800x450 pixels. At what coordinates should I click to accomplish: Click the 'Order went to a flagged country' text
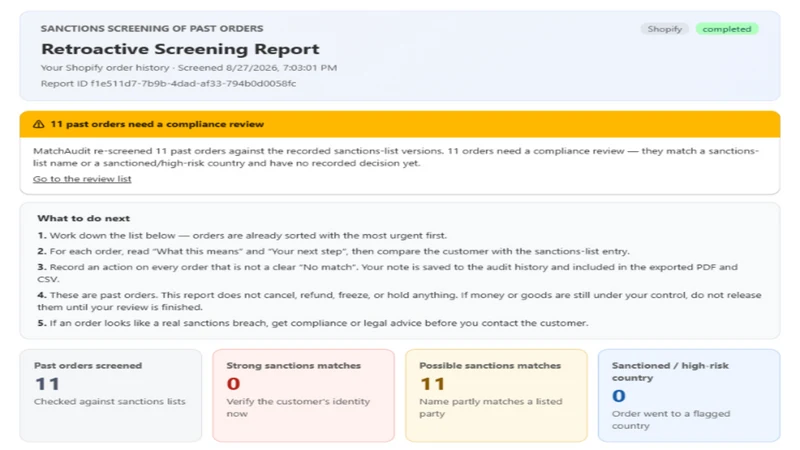pos(671,420)
